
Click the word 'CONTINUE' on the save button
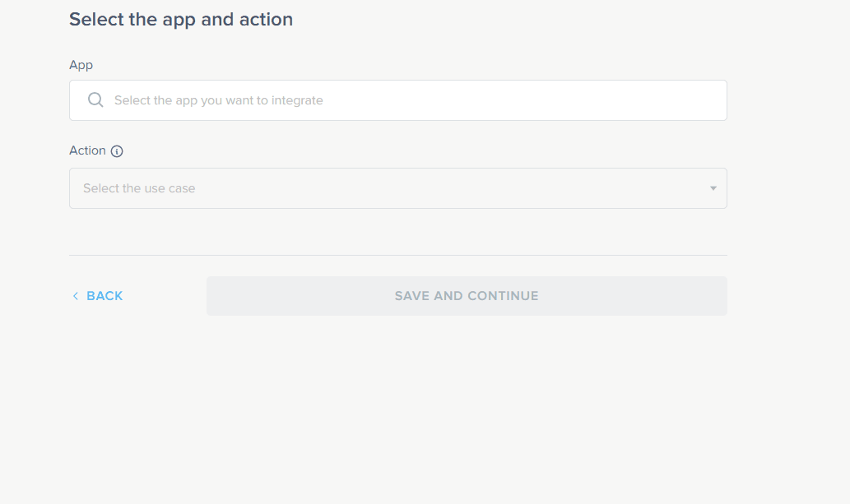502,296
